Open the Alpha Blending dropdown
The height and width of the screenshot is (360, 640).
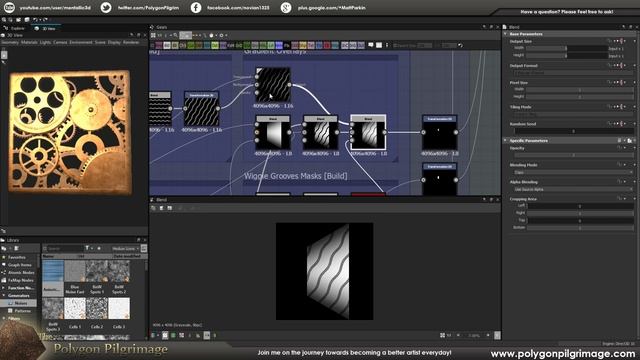[x=573, y=189]
